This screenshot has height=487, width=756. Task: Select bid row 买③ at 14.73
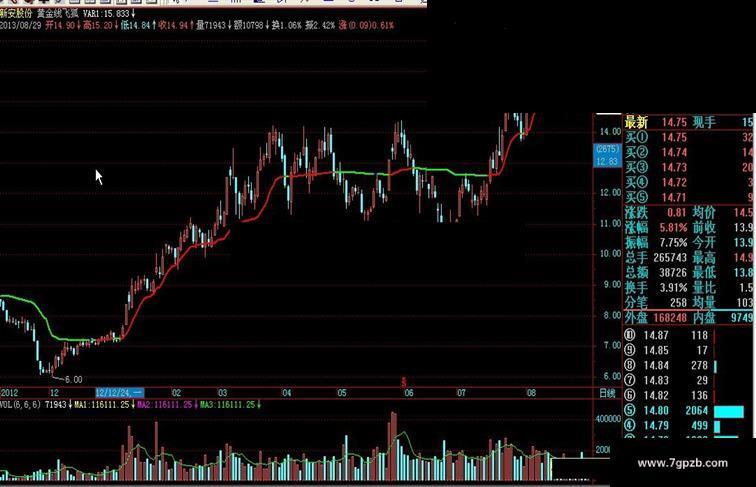coord(689,167)
